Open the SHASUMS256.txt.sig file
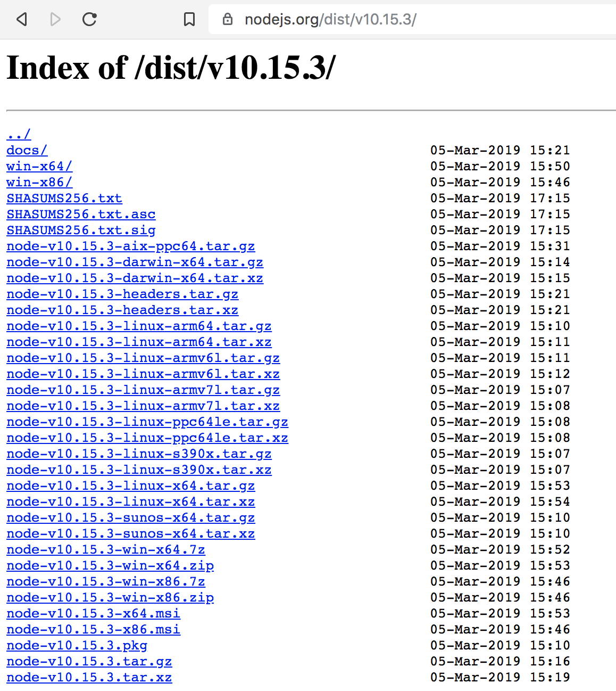This screenshot has height=691, width=616. coord(81,230)
